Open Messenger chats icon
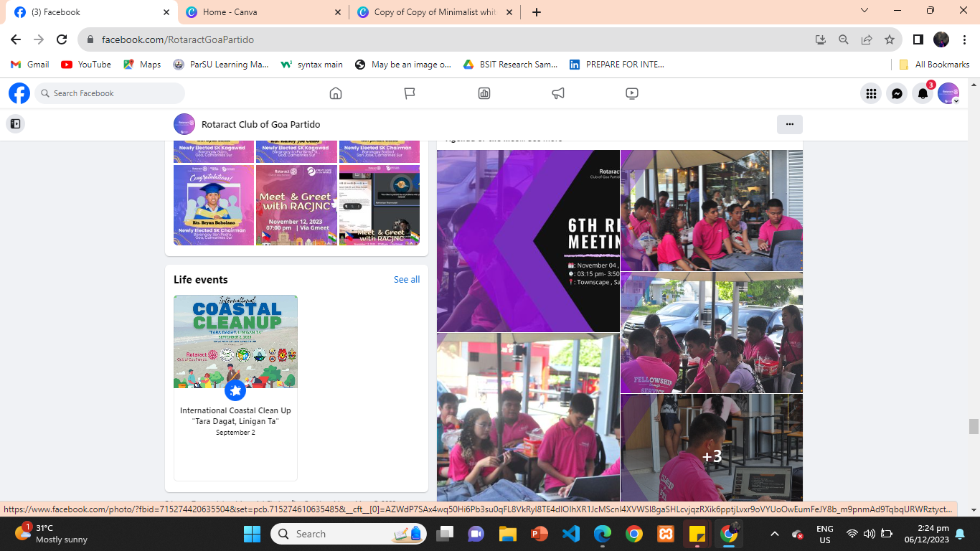This screenshot has height=551, width=980. point(897,93)
